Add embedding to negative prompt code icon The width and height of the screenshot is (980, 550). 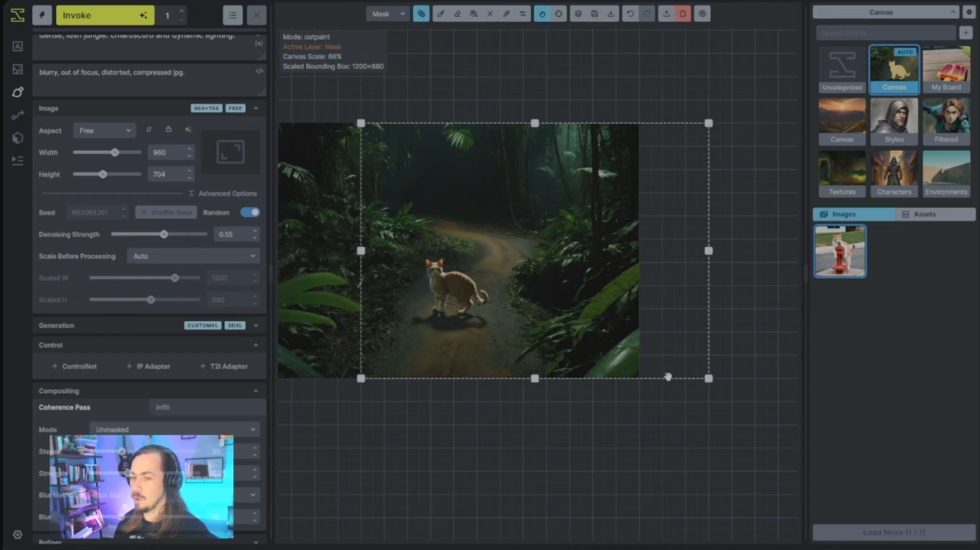[259, 71]
